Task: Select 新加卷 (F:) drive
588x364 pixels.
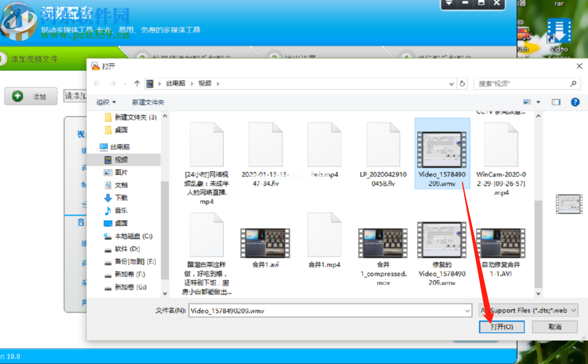Action: pyautogui.click(x=129, y=274)
